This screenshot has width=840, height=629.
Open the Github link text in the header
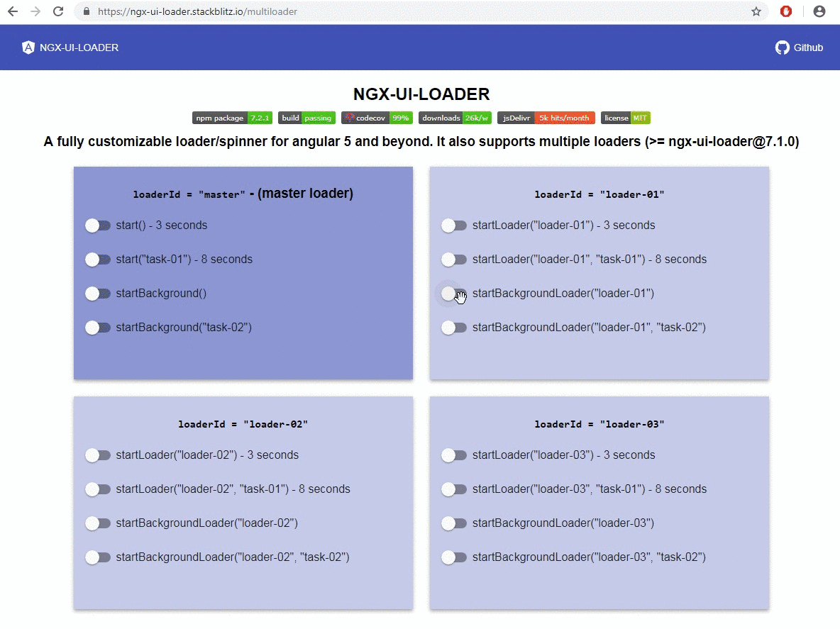pos(808,48)
